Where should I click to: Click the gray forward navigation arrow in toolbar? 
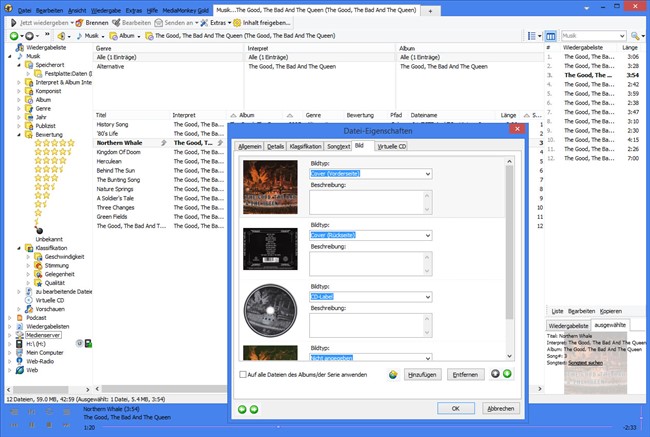click(x=29, y=36)
